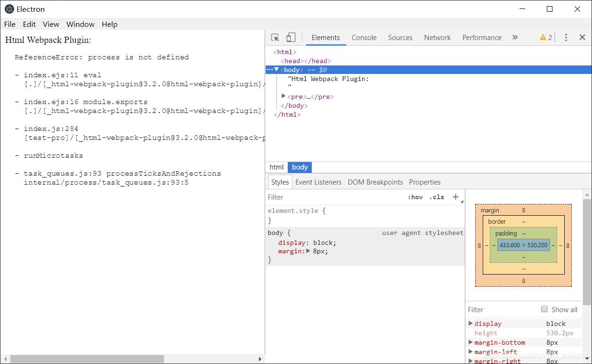Screen dimensions: 592x364
Task: Select body in the breadcrumb bar
Action: tap(300, 167)
